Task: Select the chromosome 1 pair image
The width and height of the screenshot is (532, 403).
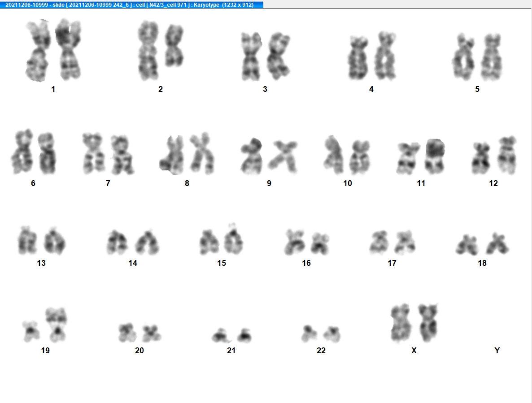Action: coord(53,50)
